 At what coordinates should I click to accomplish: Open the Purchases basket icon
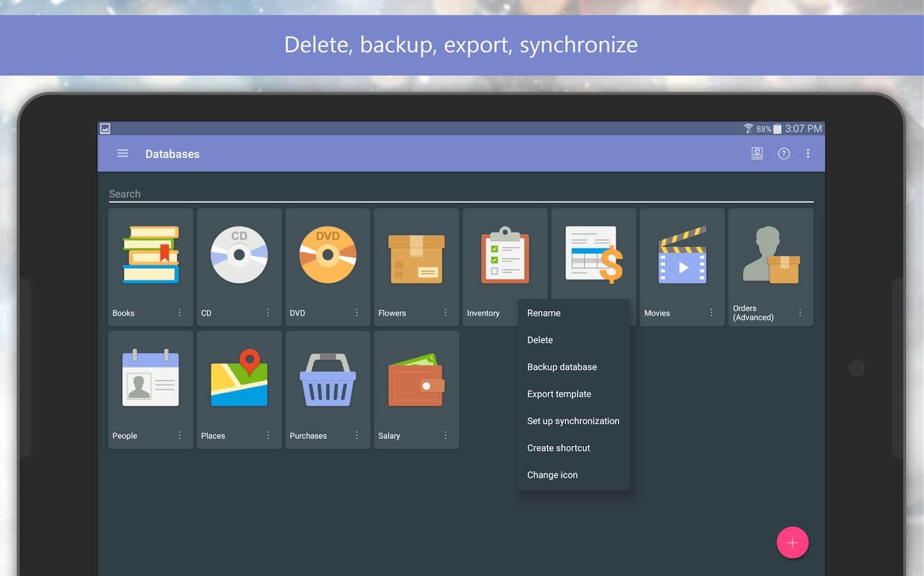(327, 380)
